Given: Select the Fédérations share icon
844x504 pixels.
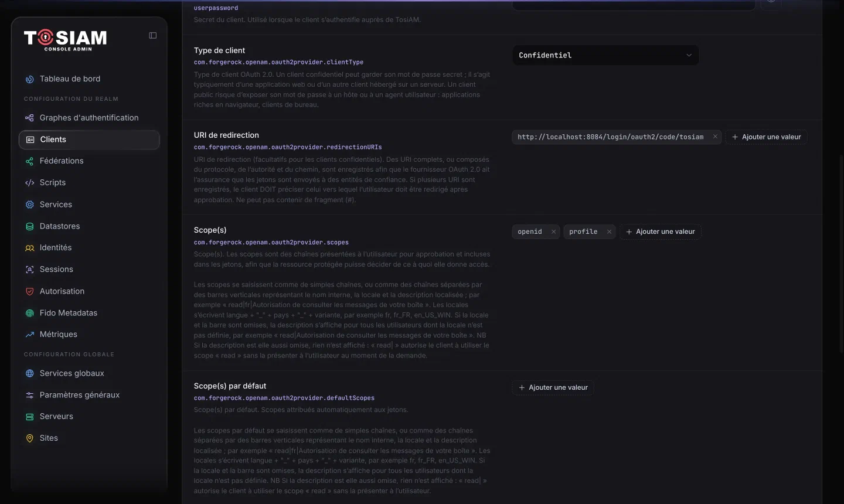Looking at the screenshot, I should [x=30, y=161].
